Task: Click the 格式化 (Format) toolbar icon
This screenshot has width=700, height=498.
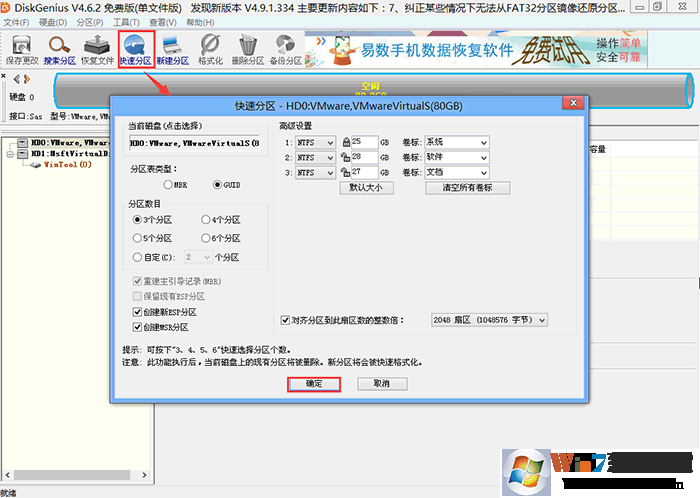Action: point(210,48)
